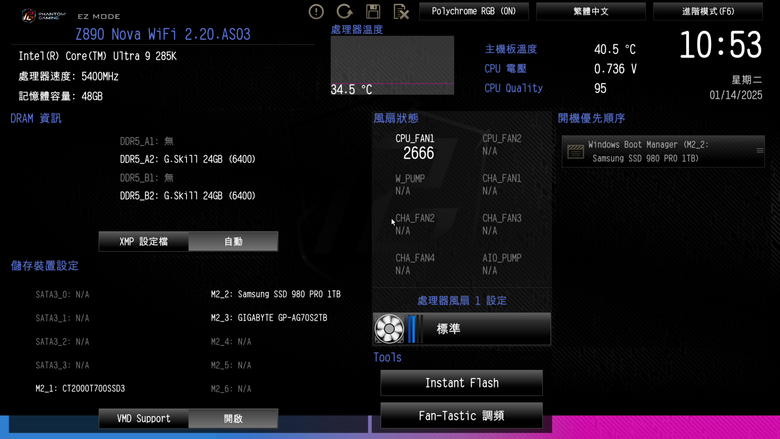
Task: Click M2_6: N/A entry
Action: coord(231,388)
